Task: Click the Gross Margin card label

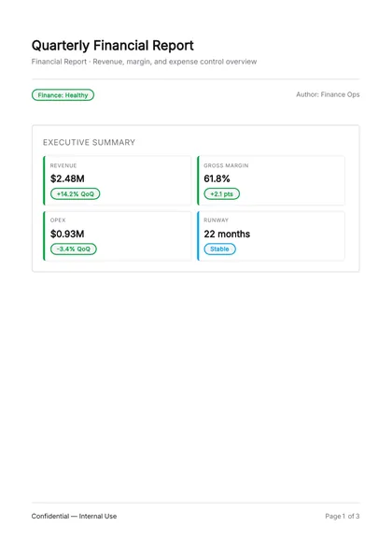Action: pos(226,165)
